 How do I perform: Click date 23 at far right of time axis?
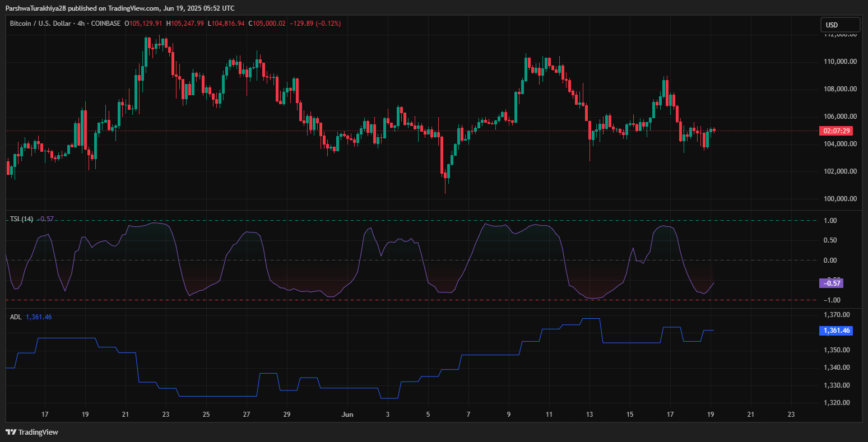(791, 415)
